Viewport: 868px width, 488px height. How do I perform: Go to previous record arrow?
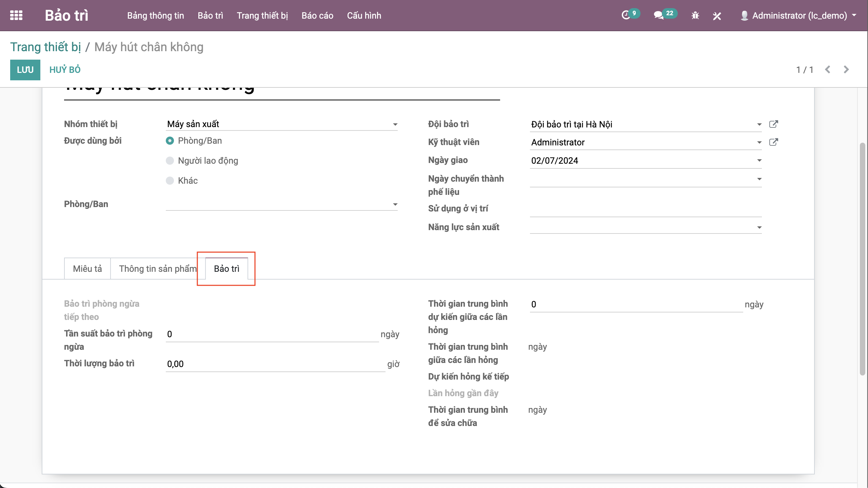click(x=828, y=69)
